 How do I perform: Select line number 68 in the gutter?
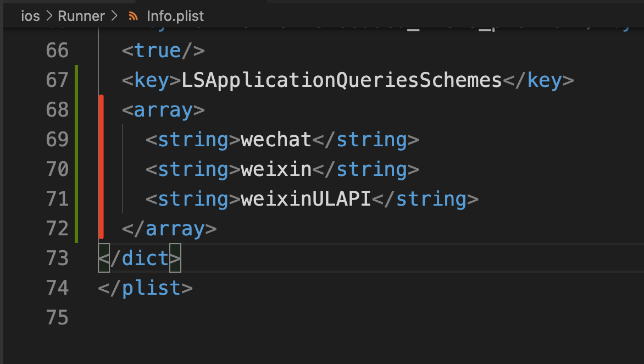point(57,110)
